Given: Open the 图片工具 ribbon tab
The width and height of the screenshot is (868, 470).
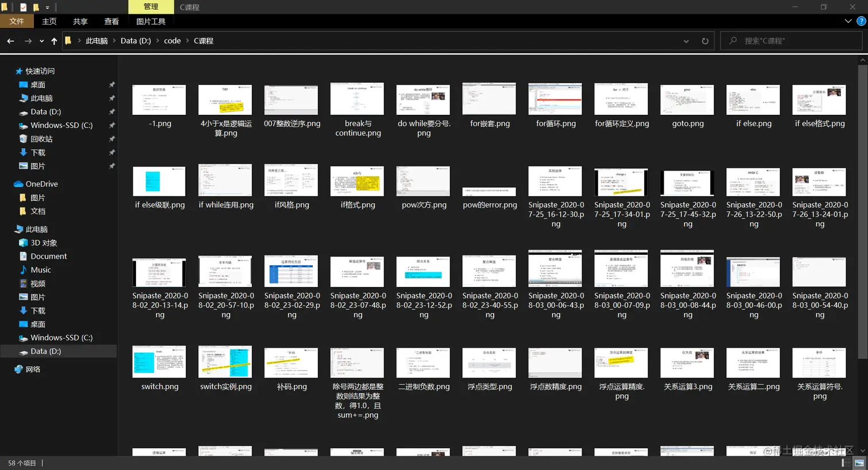Looking at the screenshot, I should [151, 21].
